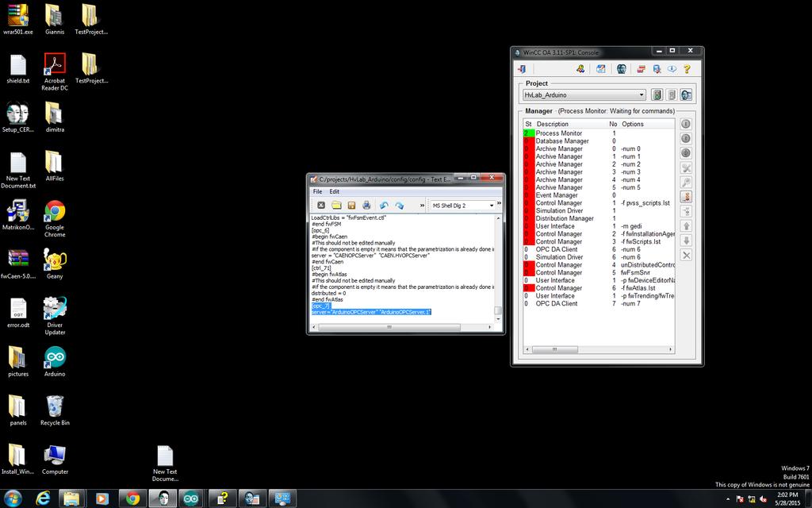
Task: Select the Database Manager row
Action: [x=599, y=141]
